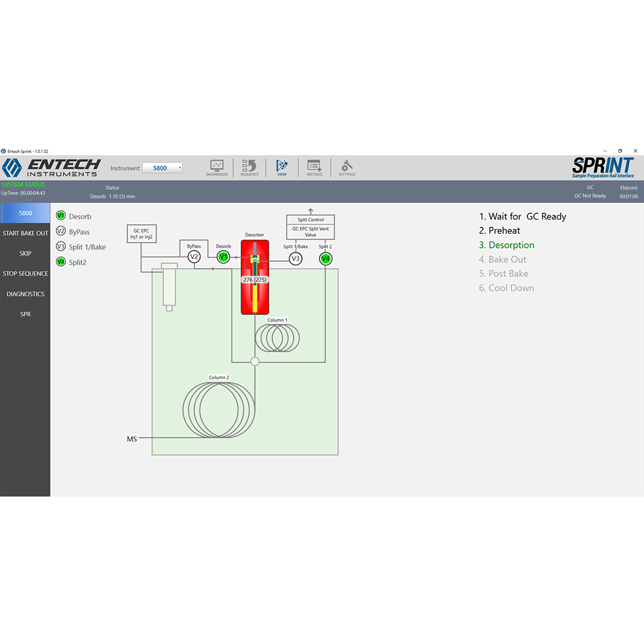Click step '2. Preheat'
The height and width of the screenshot is (644, 644).
click(x=500, y=231)
